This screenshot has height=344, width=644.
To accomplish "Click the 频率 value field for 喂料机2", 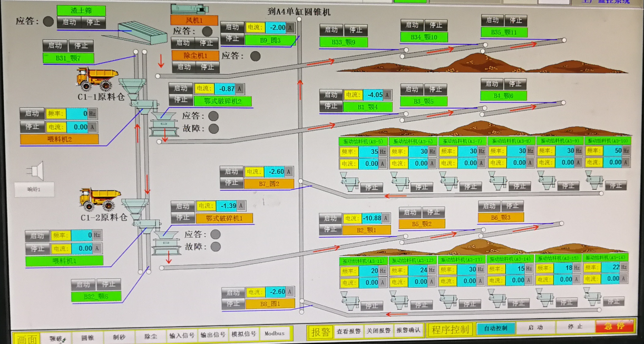I will point(77,113).
